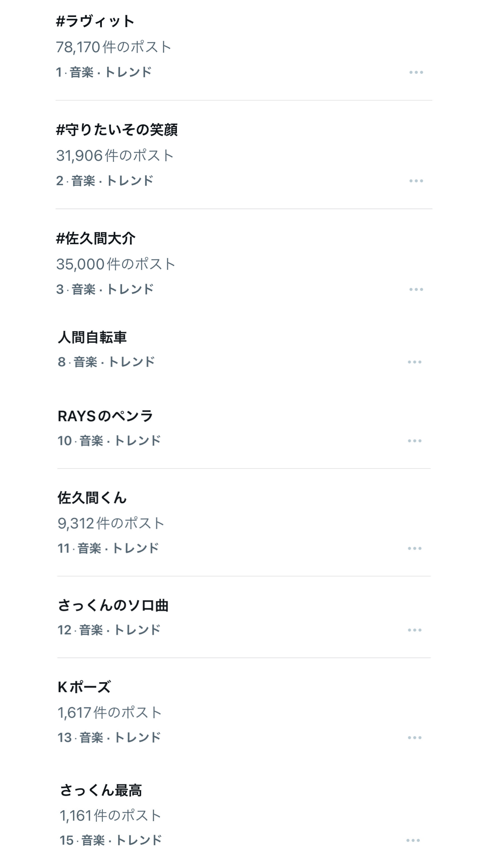This screenshot has height=868, width=488.
Task: Open the #ラヴィット trending hashtag
Action: coord(95,21)
